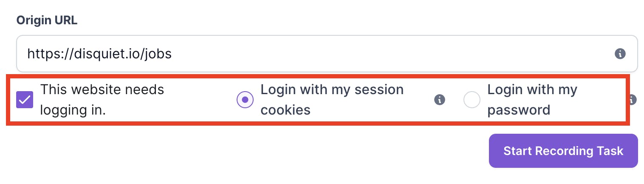
Task: Click the word 'password' in the login option
Action: [519, 110]
